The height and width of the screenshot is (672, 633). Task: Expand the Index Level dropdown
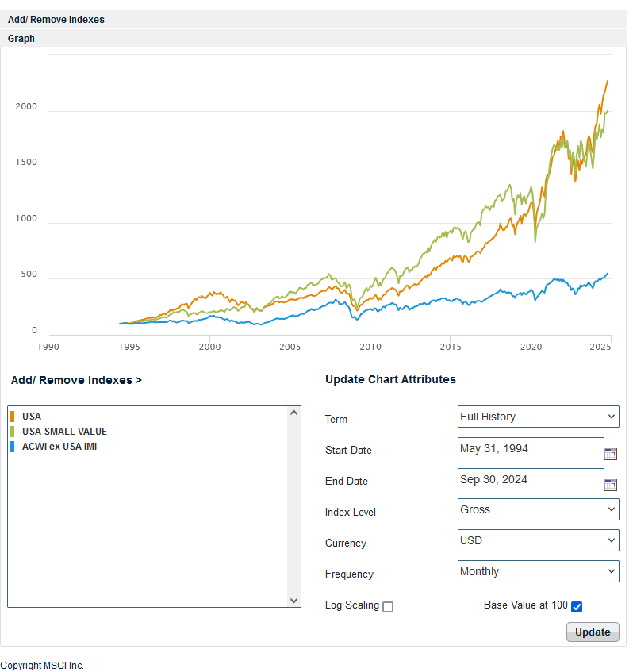[538, 509]
